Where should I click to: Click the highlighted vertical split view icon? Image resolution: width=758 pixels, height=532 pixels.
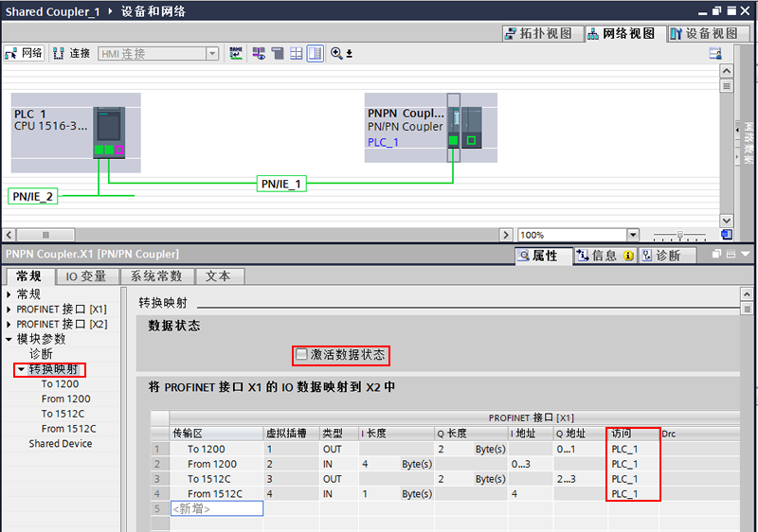point(316,53)
